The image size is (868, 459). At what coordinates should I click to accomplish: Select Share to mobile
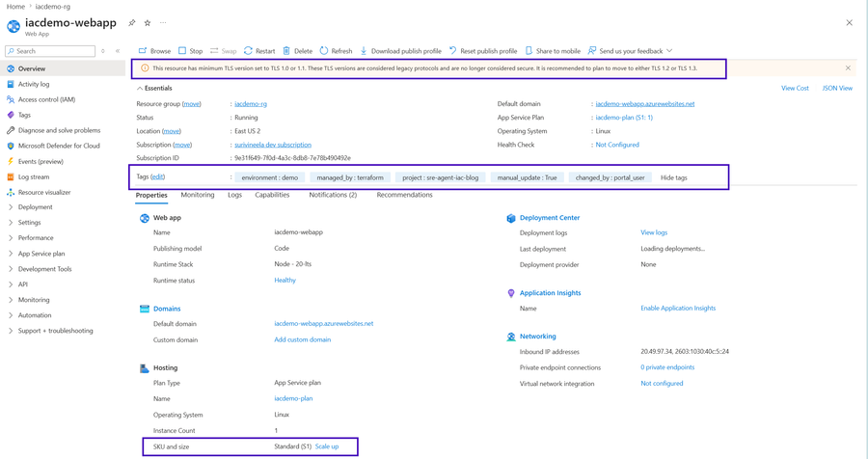553,51
